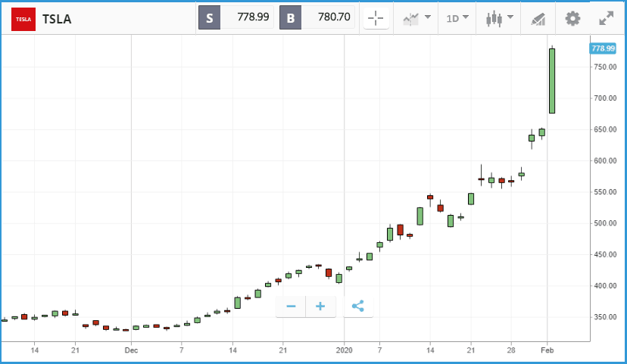Viewport: 627px width, 364px height.
Task: Click the 500.00 price axis label
Action: pos(605,223)
